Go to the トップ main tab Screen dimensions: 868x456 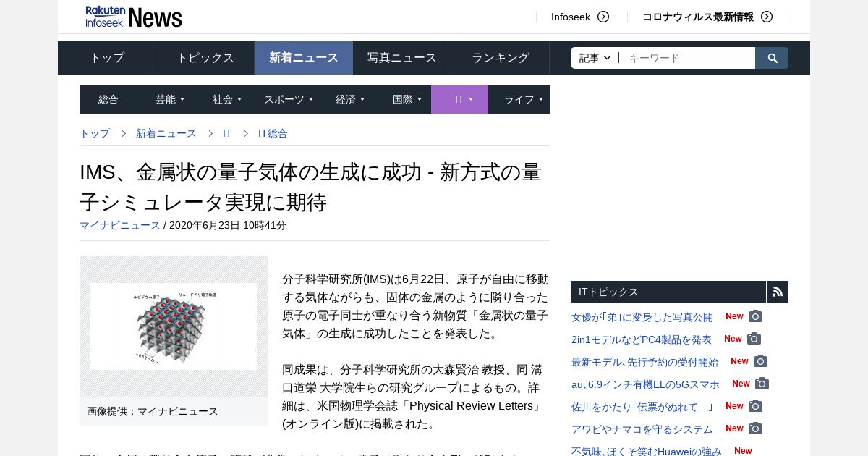[x=107, y=58]
